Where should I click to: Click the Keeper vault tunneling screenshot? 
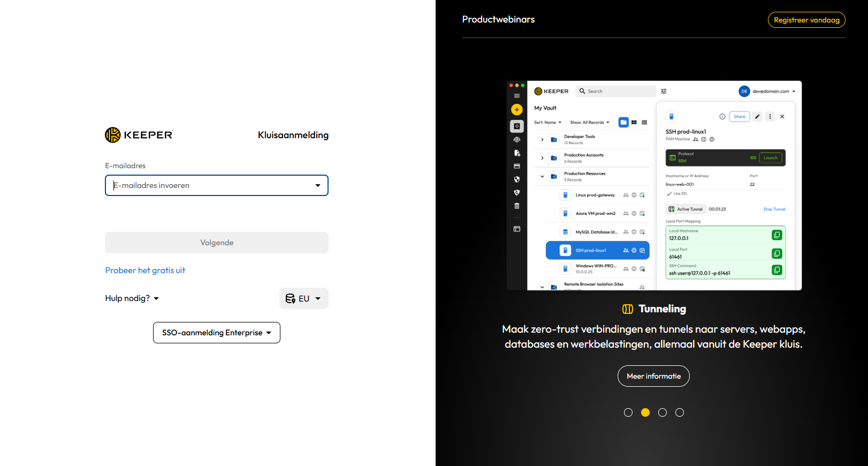[654, 185]
